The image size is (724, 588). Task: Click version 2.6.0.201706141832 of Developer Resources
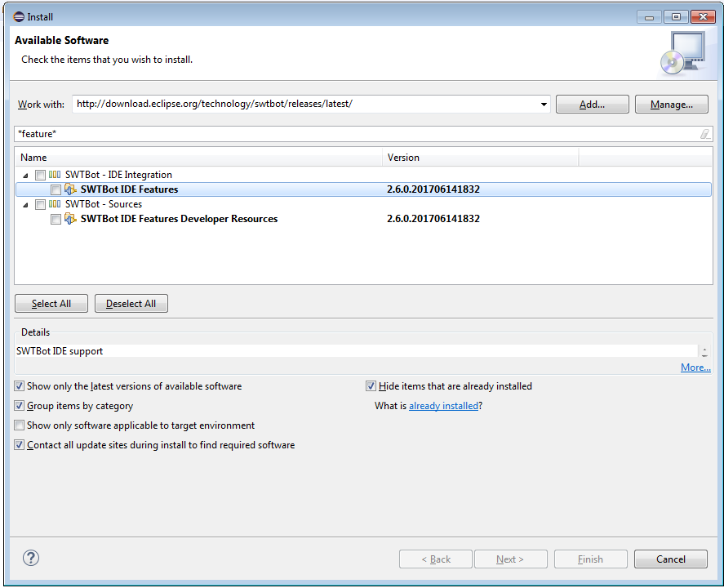(433, 219)
